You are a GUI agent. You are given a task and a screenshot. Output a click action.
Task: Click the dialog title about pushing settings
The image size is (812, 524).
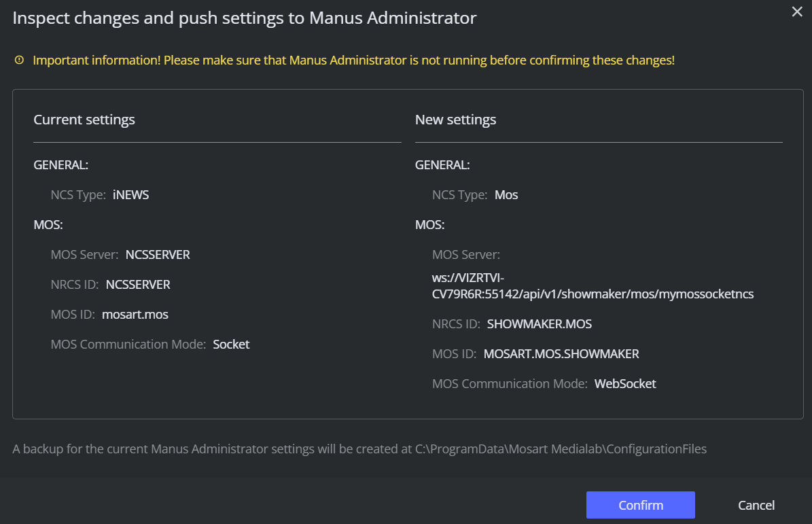pos(245,18)
